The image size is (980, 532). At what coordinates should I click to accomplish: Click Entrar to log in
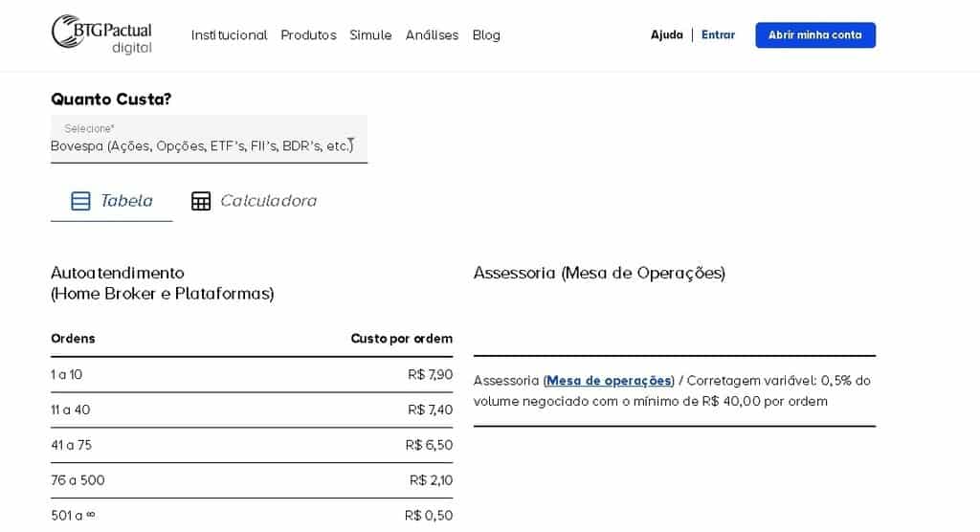(x=718, y=35)
